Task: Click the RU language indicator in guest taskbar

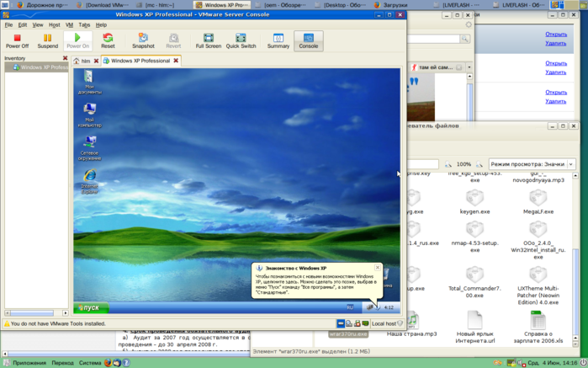Action: coord(350,307)
